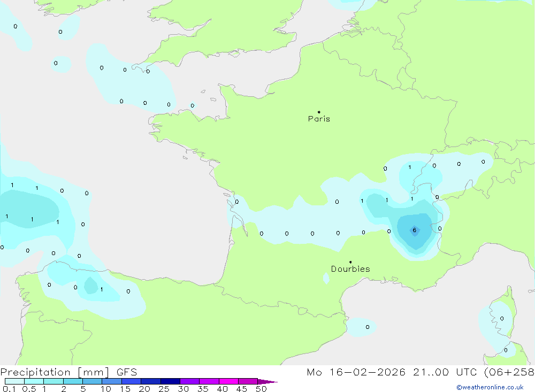Select the 35–40 mm legend swatch

pyautogui.click(x=209, y=381)
